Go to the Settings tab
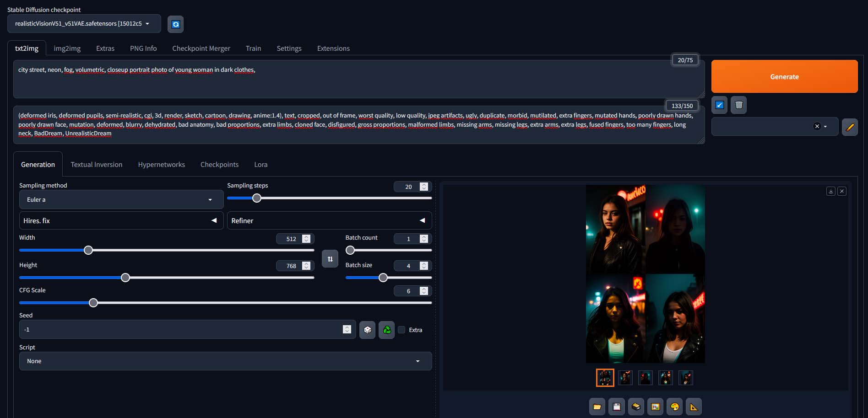The height and width of the screenshot is (418, 868). [x=289, y=48]
